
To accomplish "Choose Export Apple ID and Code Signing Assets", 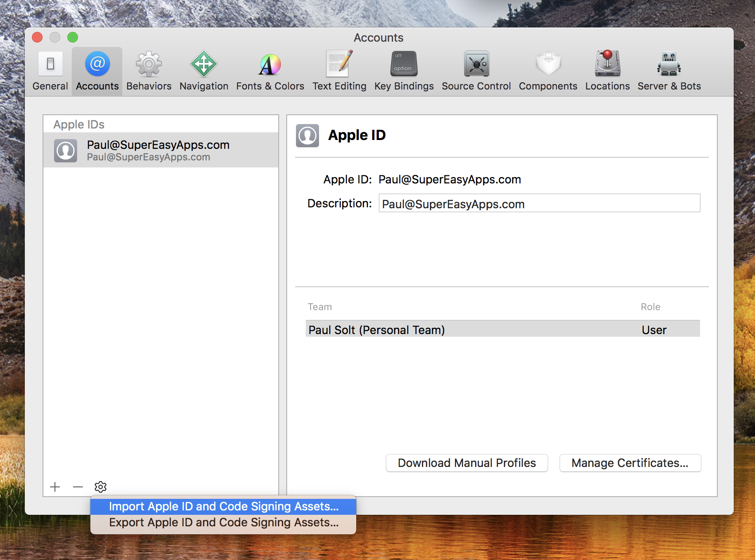I will point(223,522).
